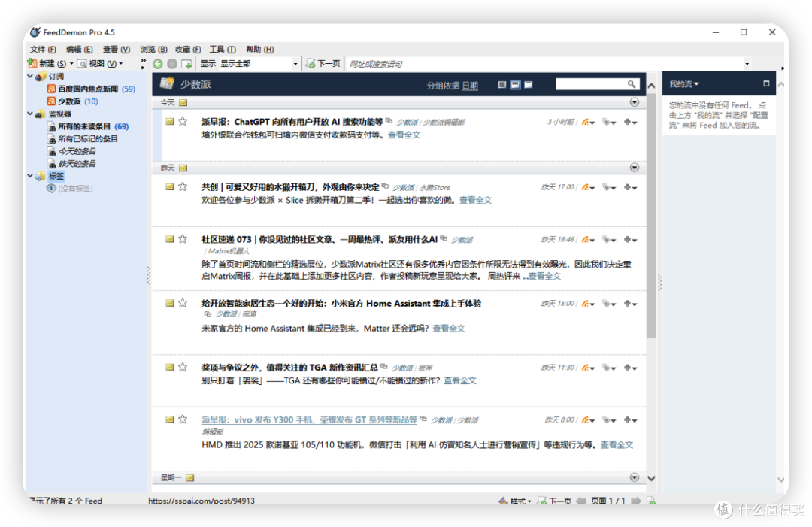Open tag dropdown on ChatGPT article
This screenshot has width=812, height=527.
click(609, 123)
